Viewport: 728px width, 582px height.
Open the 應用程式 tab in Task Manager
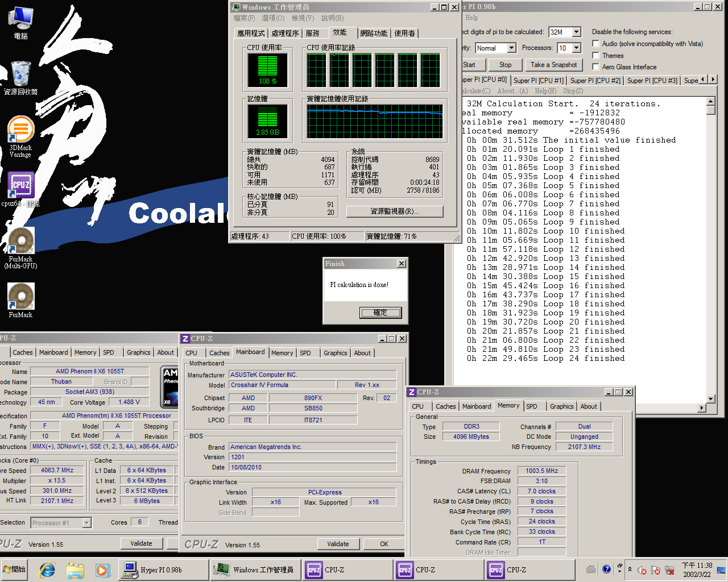coord(251,34)
